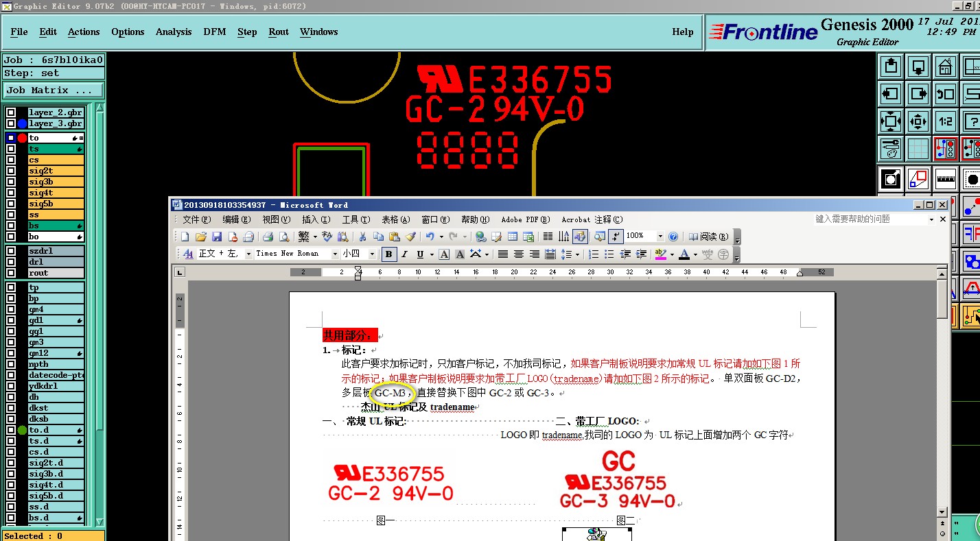The image size is (980, 541).
Task: Select the rectangle area zoom icon
Action: 918,179
